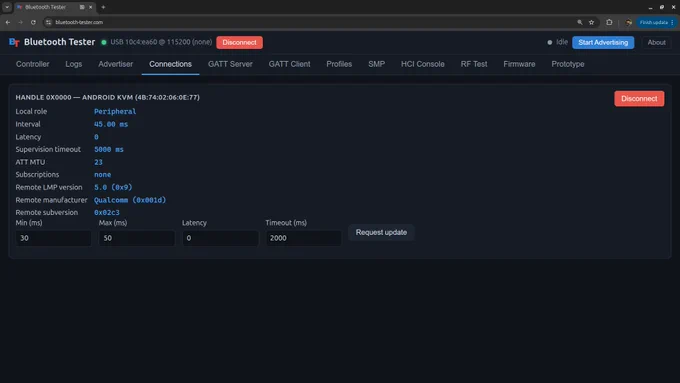Disconnect the USB serial device in header

tap(239, 43)
